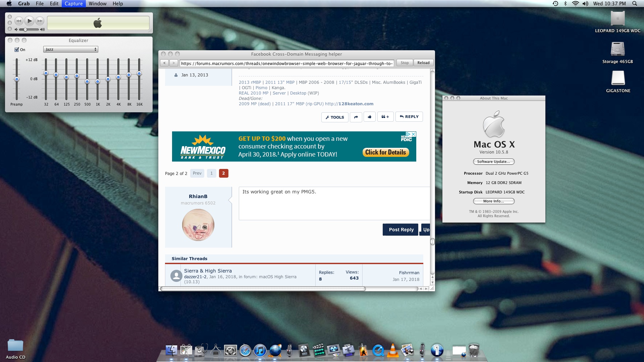The height and width of the screenshot is (362, 644).
Task: Click Software Update in About This Mac
Action: [493, 162]
